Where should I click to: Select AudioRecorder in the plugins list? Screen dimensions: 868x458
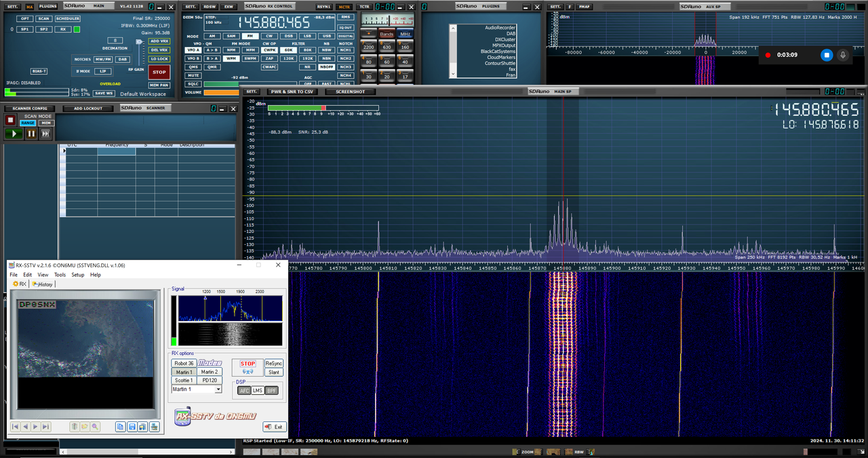500,28
